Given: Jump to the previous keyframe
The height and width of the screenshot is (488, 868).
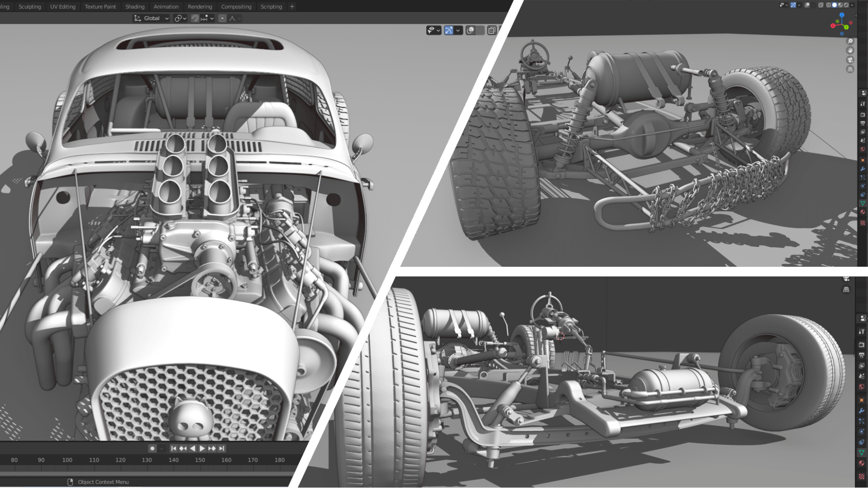Looking at the screenshot, I should tap(183, 449).
